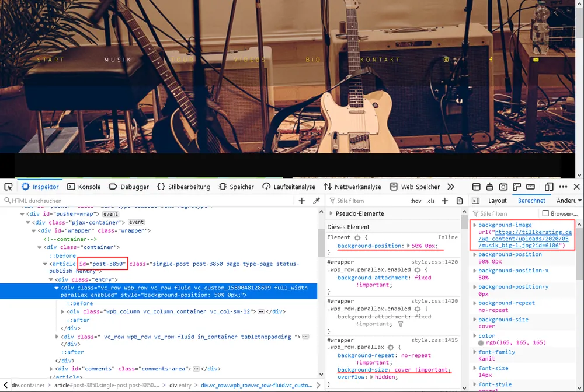Toggle :hov pseudo-class panel
The width and height of the screenshot is (584, 392).
click(415, 201)
